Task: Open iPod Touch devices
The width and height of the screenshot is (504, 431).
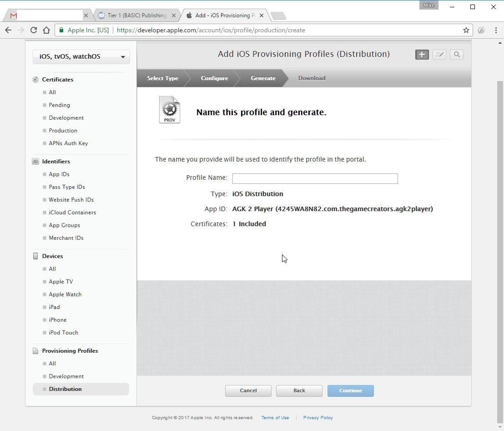Action: click(63, 333)
